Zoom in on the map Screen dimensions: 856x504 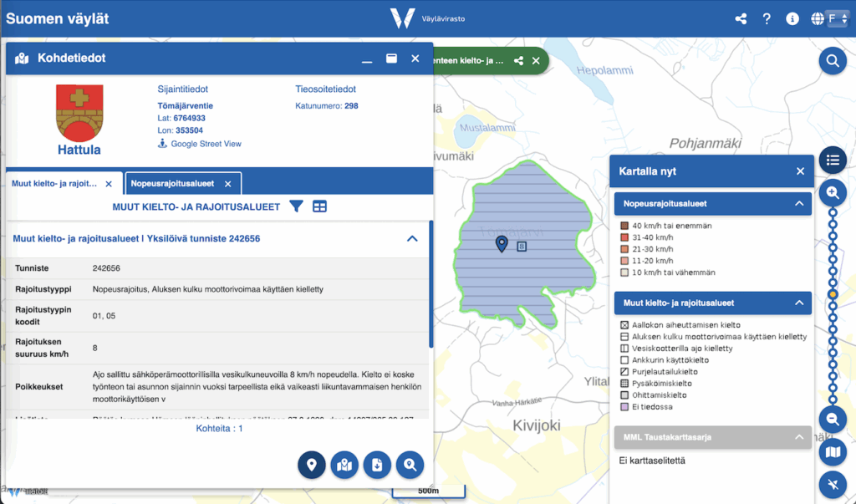point(833,193)
